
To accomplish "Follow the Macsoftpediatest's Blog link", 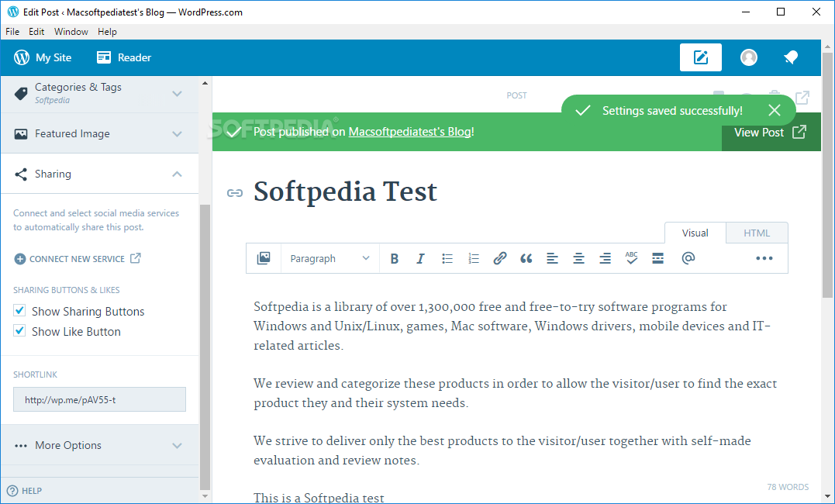I will coord(410,132).
